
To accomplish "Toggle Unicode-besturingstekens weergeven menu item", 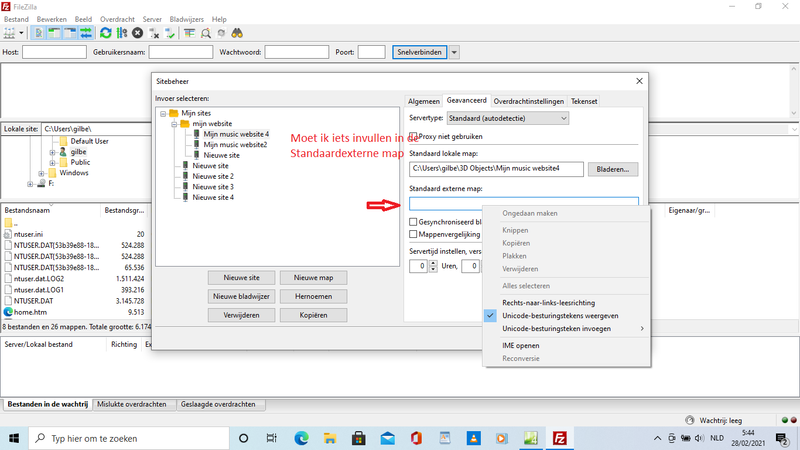I will coord(566,316).
